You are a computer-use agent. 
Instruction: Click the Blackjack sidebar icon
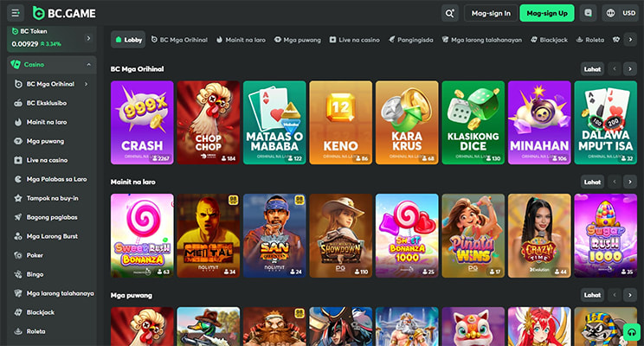(x=18, y=312)
